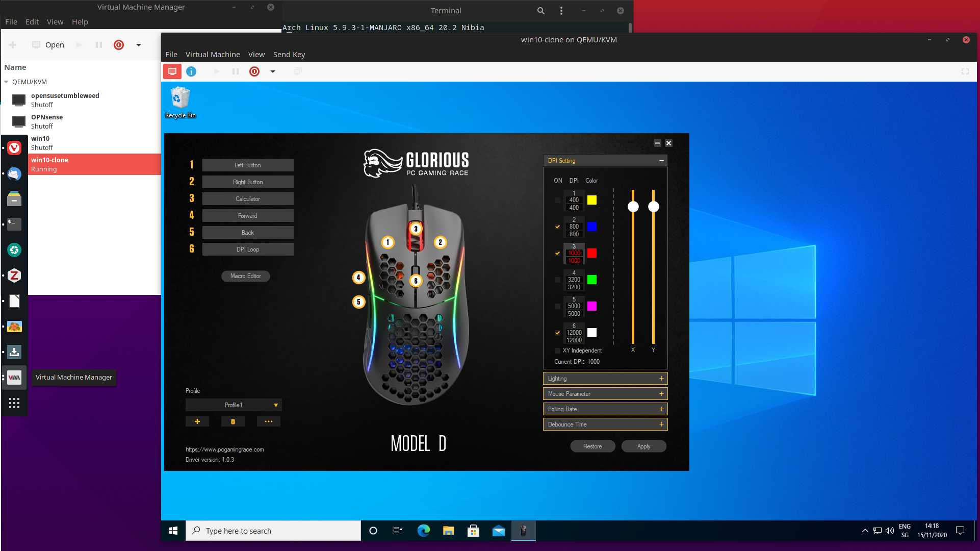Screen dimensions: 980x551
Task: Delete profile using trash icon
Action: [x=233, y=421]
